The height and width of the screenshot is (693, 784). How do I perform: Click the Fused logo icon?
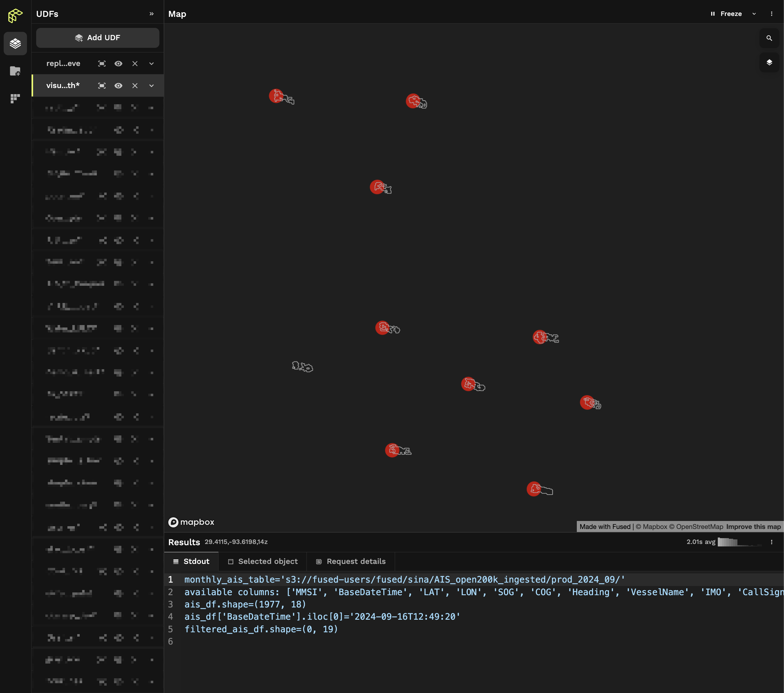click(x=15, y=16)
